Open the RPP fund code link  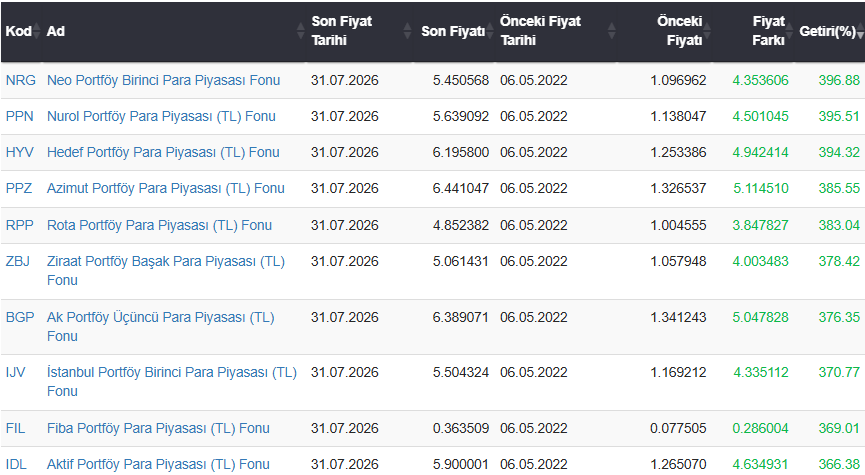19,225
